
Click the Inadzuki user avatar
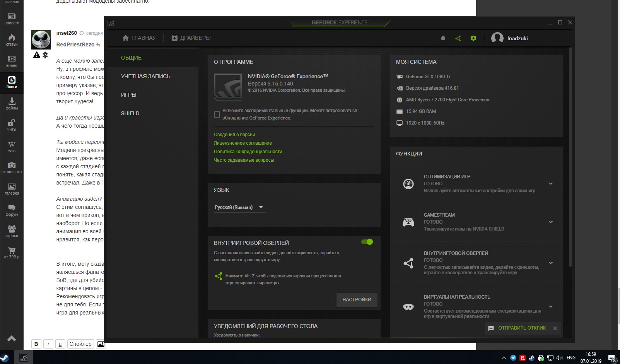pyautogui.click(x=497, y=38)
